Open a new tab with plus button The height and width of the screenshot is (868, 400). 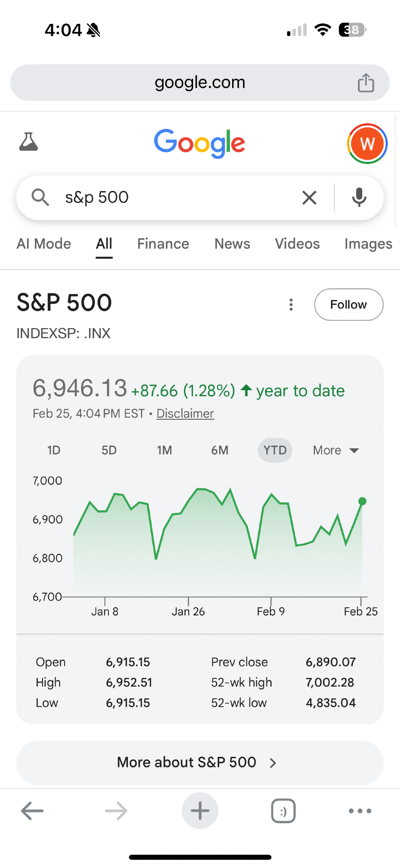point(200,810)
